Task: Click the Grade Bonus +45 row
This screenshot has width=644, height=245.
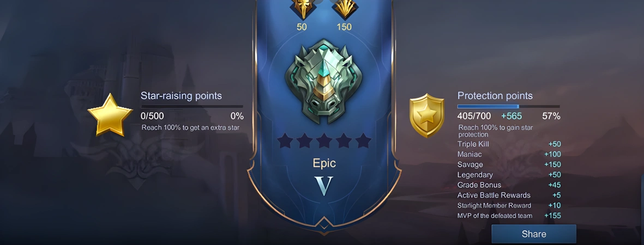Action: click(x=509, y=185)
